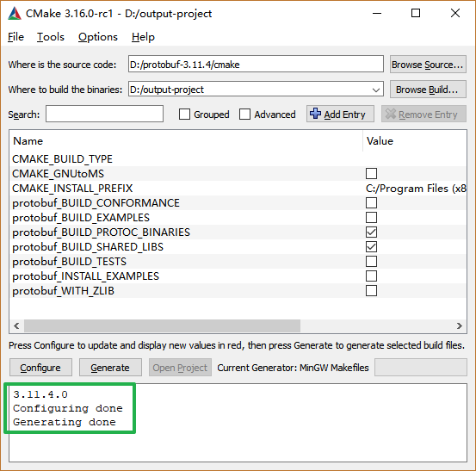Open the File menu
476x471 pixels.
point(15,37)
